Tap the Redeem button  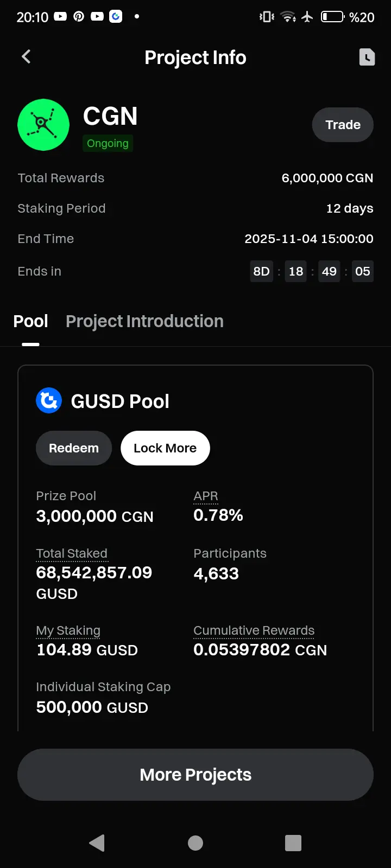point(74,448)
